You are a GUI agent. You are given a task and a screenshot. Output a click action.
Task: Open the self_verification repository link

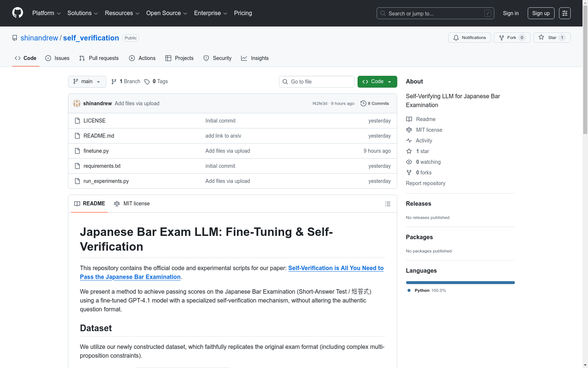(91, 38)
